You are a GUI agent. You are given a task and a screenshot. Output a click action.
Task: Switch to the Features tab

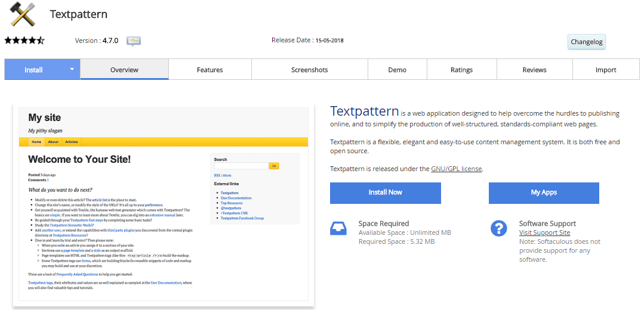pyautogui.click(x=210, y=70)
